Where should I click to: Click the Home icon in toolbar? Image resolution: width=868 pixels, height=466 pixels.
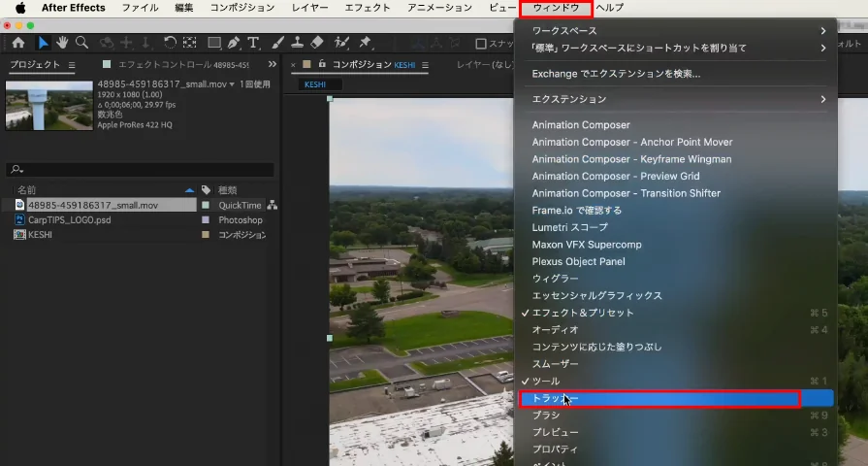18,43
